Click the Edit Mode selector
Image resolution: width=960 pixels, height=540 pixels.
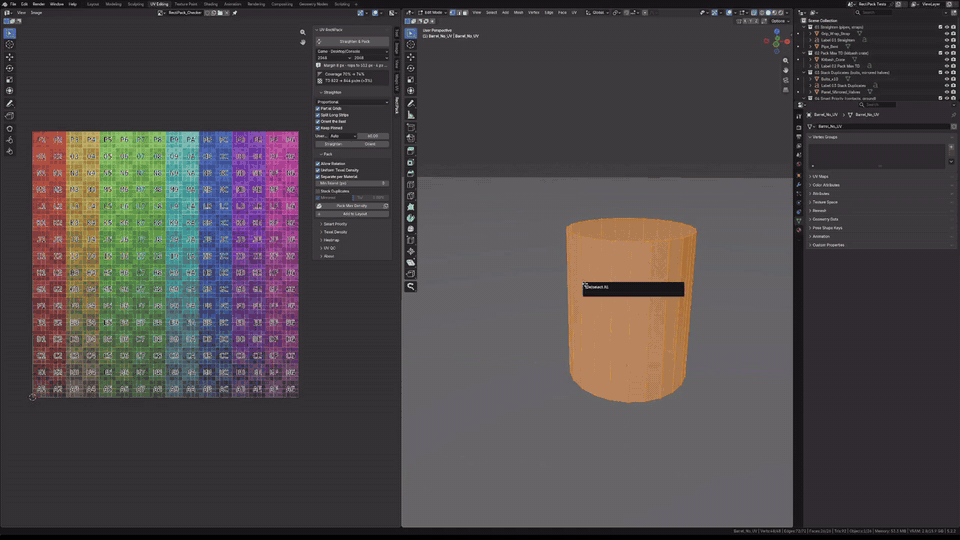pos(433,12)
